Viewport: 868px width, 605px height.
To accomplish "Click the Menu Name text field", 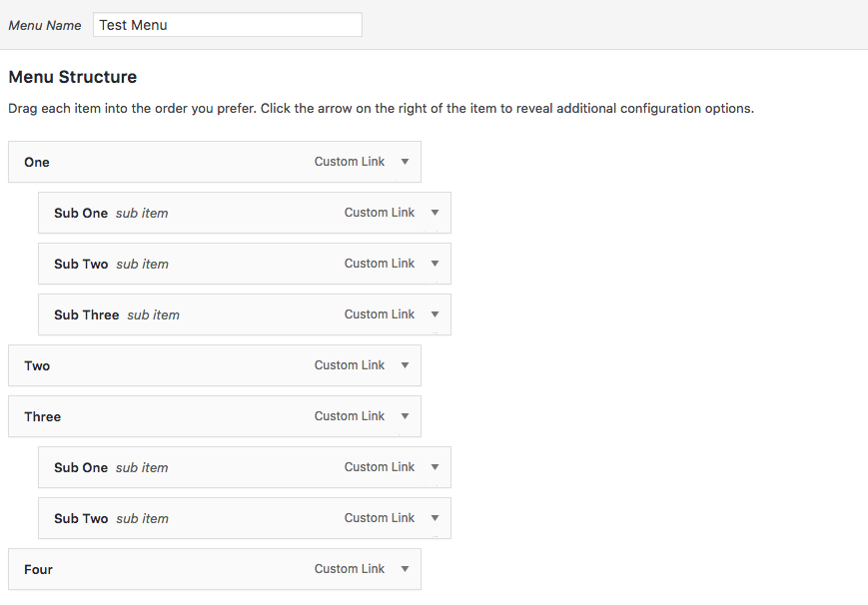I will click(227, 25).
